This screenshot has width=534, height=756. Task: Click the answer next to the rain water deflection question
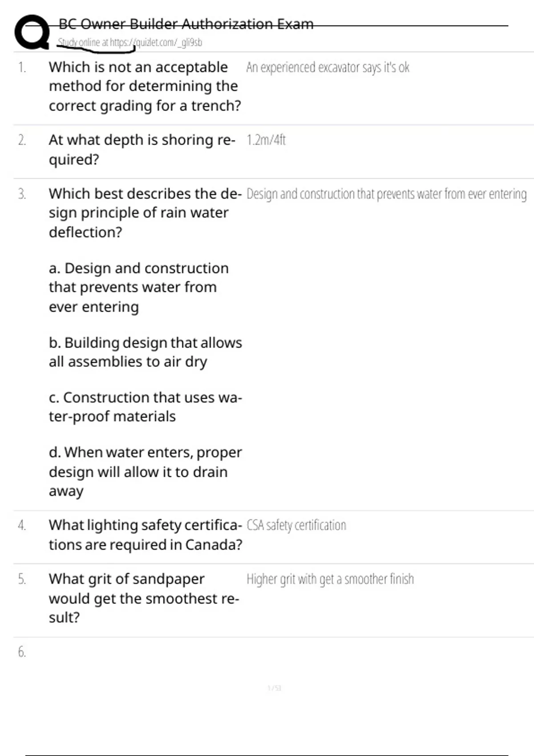pos(386,194)
